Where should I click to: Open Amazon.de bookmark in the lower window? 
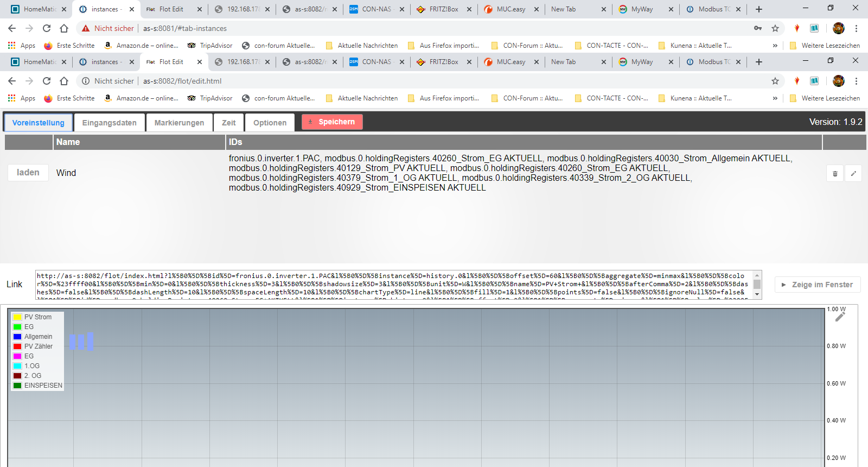coord(141,98)
